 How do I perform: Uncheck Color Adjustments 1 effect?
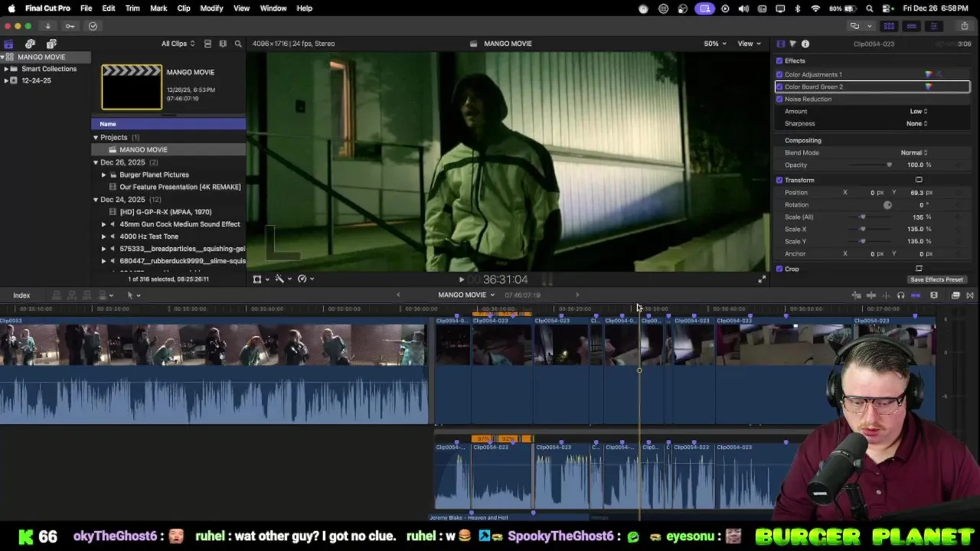(x=779, y=74)
